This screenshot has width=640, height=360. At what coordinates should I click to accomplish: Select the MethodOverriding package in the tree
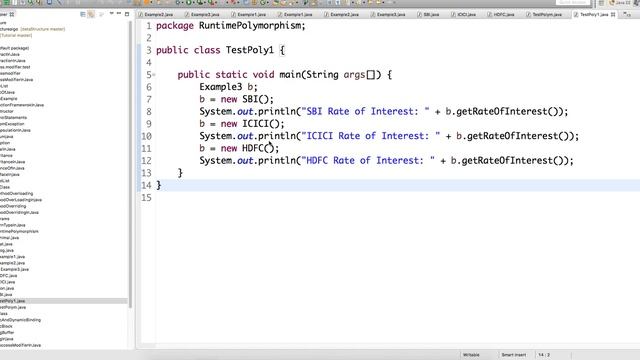13,206
